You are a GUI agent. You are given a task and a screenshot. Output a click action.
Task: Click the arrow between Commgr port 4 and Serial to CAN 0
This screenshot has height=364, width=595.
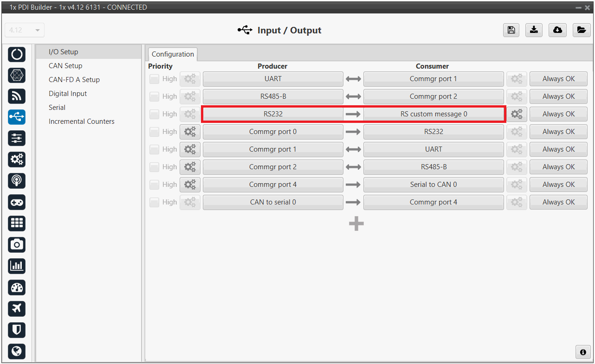353,185
